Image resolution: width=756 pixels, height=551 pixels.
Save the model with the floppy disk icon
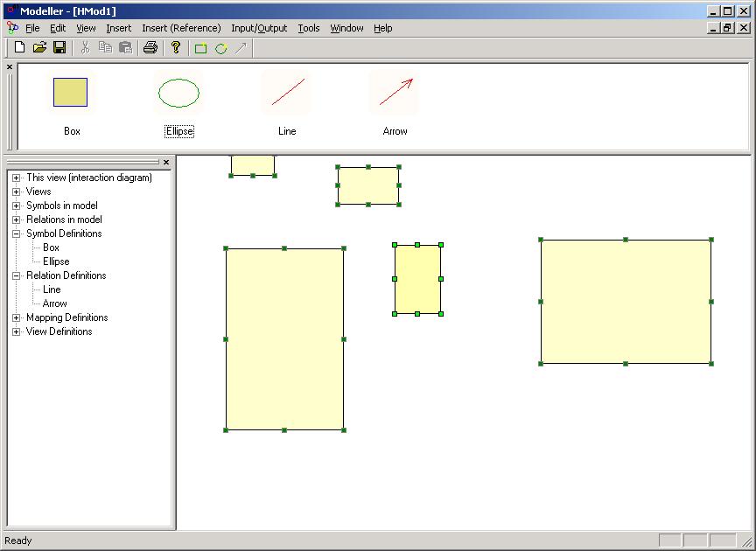point(59,47)
